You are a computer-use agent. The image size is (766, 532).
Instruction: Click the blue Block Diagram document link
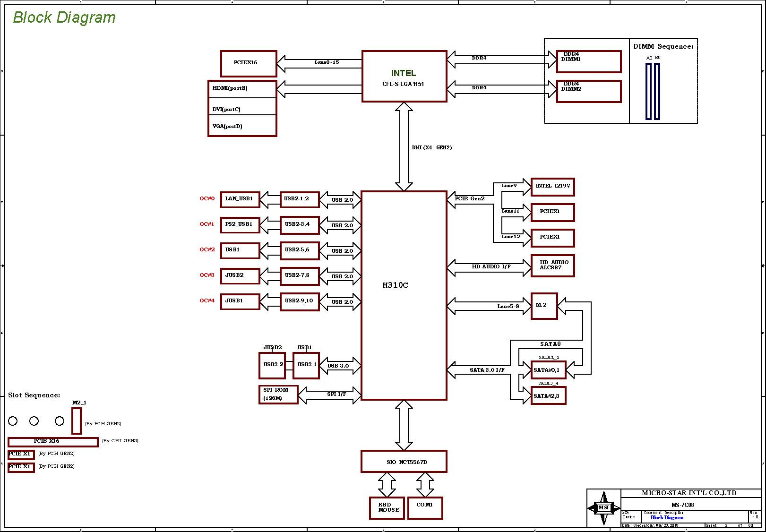click(667, 518)
